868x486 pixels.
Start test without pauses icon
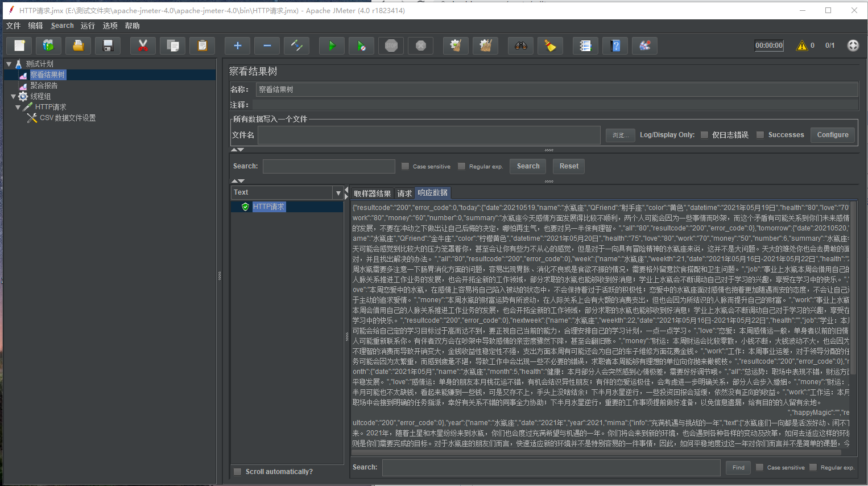[362, 46]
